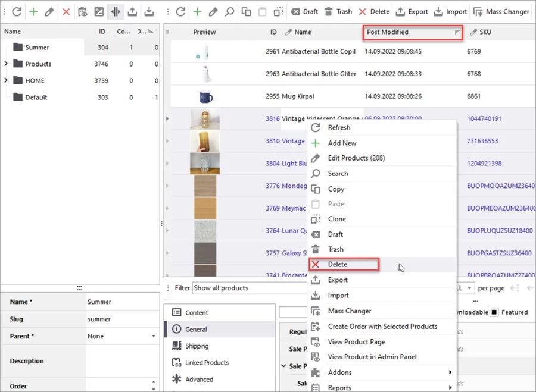Viewport: 536px width, 392px height.
Task: Open the Search magnifier icon in toolbar
Action: click(229, 11)
